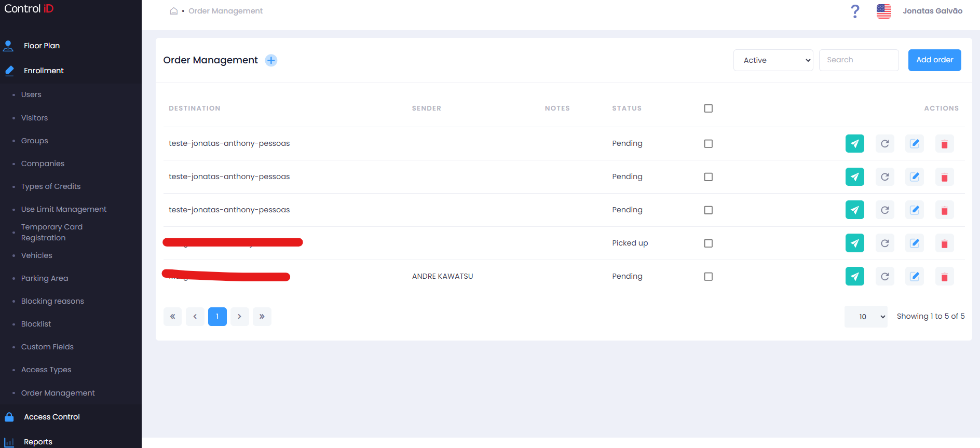The height and width of the screenshot is (448, 980).
Task: Select the checkbox on the first Pending order
Action: (x=708, y=144)
